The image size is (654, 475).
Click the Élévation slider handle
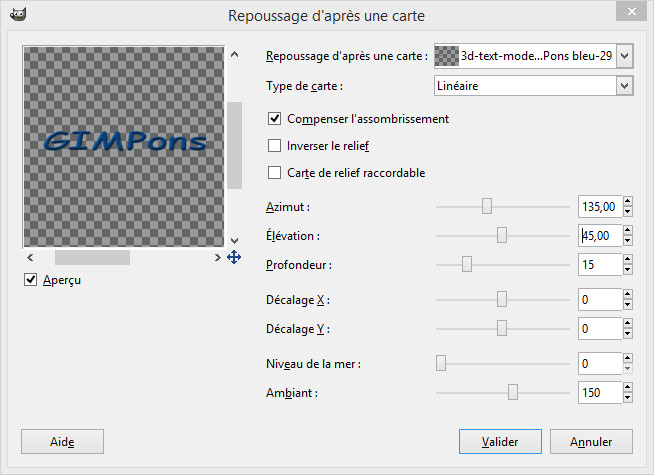(x=502, y=236)
